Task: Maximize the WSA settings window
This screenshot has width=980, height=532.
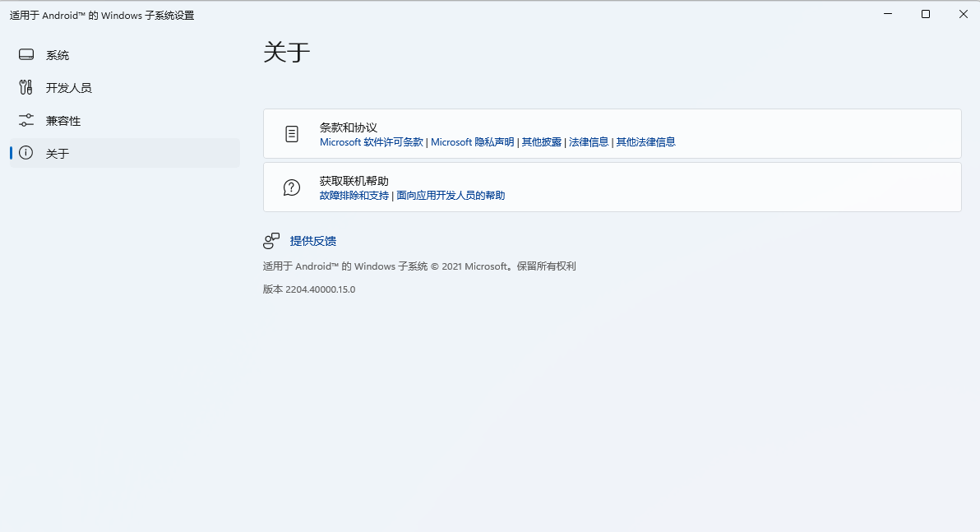Action: click(926, 14)
